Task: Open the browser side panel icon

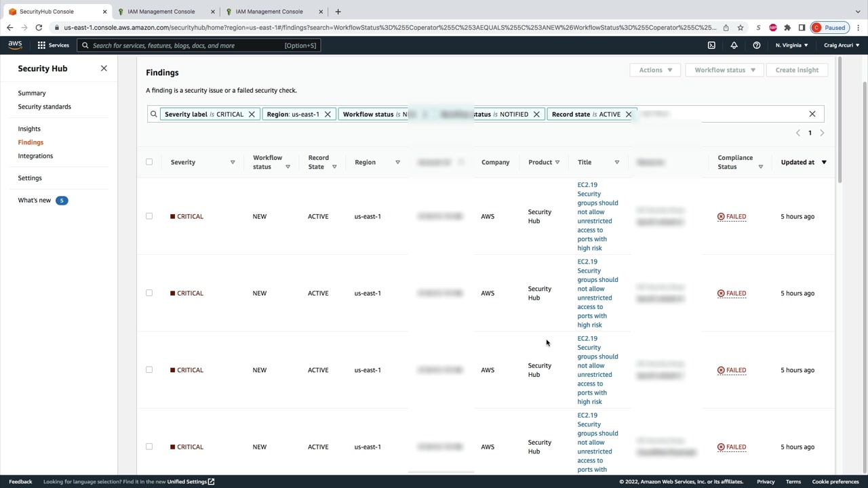Action: pos(802,28)
